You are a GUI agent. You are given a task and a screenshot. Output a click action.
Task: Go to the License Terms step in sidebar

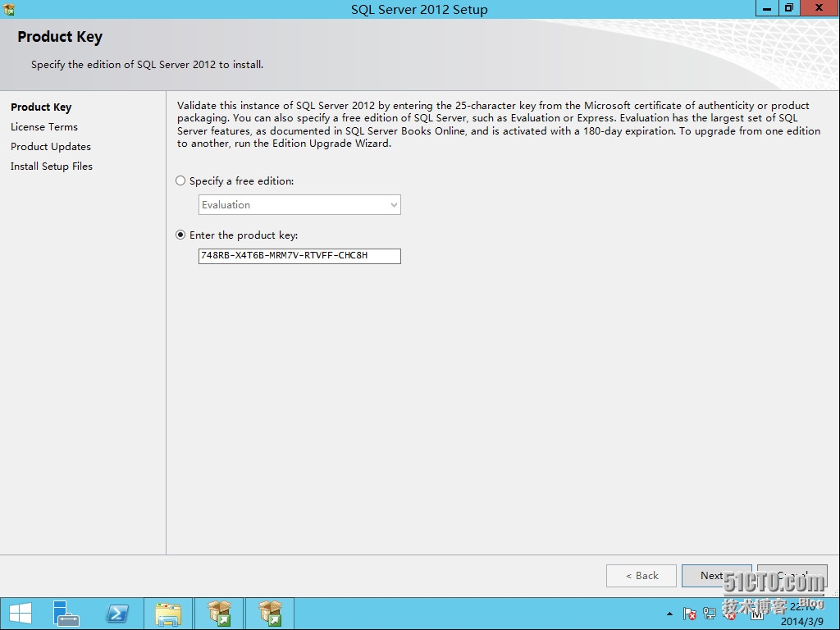coord(44,127)
